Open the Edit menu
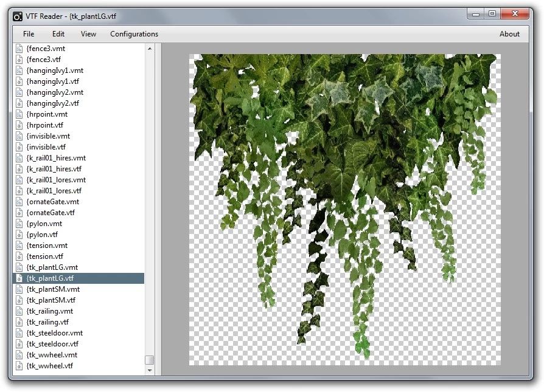The image size is (544, 392). [x=58, y=34]
